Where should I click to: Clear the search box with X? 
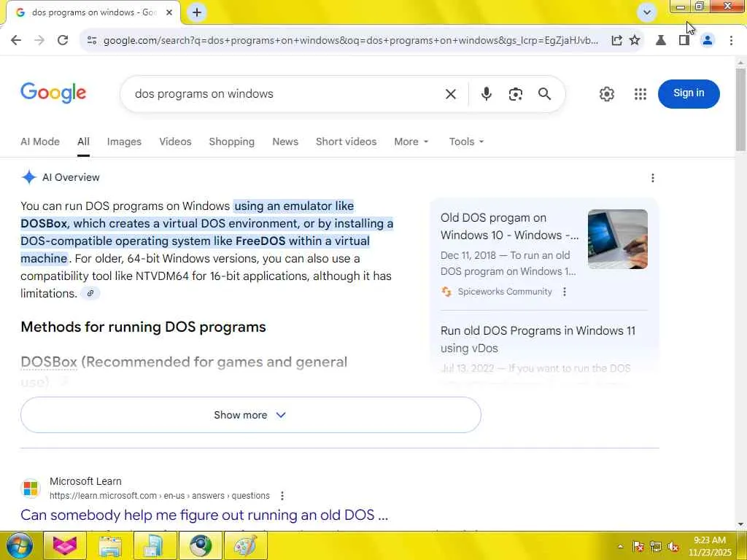click(451, 94)
